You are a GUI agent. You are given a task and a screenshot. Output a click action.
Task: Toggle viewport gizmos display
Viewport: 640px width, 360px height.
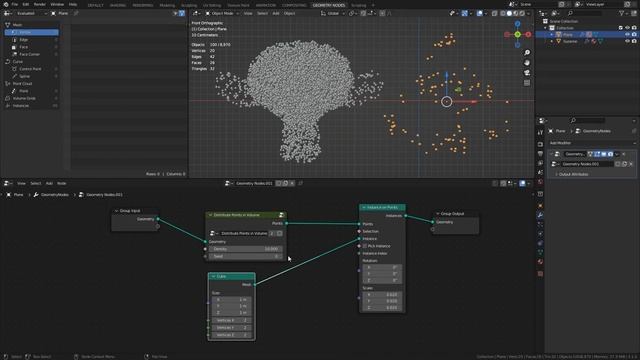pos(464,13)
